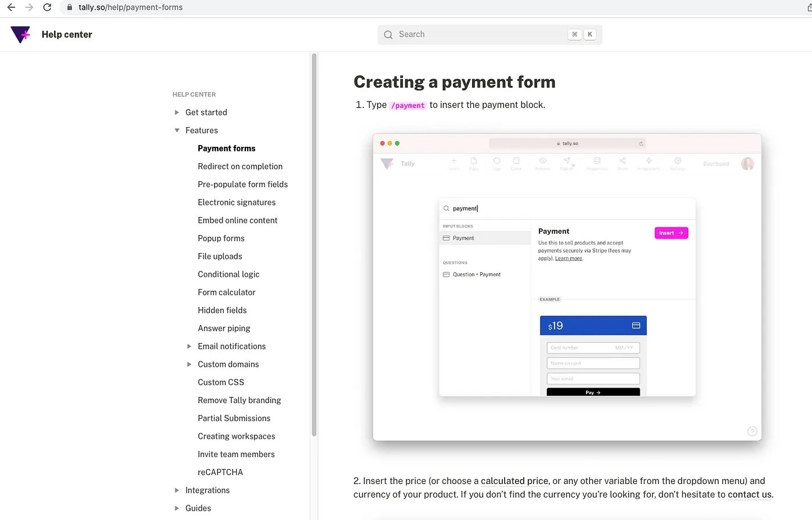Viewport: 812px width, 520px height.
Task: Open Pre-populate form fields
Action: [x=242, y=185]
